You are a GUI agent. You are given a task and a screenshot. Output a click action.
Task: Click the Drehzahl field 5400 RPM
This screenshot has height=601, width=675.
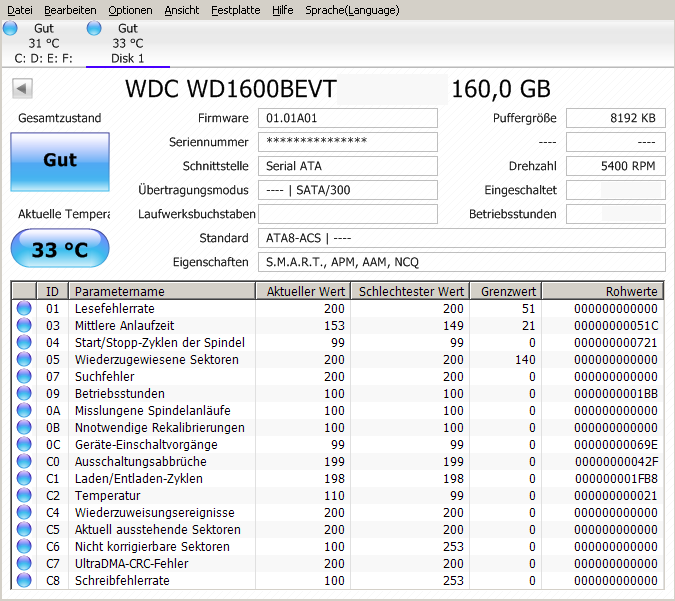pyautogui.click(x=616, y=166)
